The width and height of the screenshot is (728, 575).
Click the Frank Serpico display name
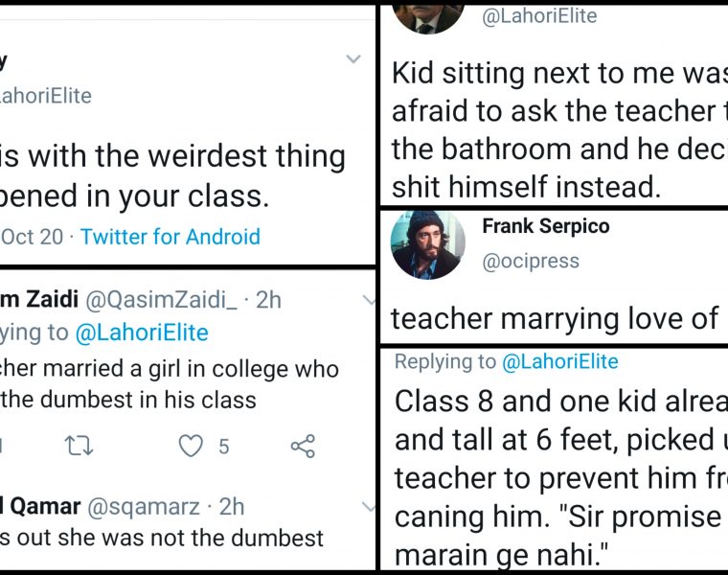tap(545, 227)
